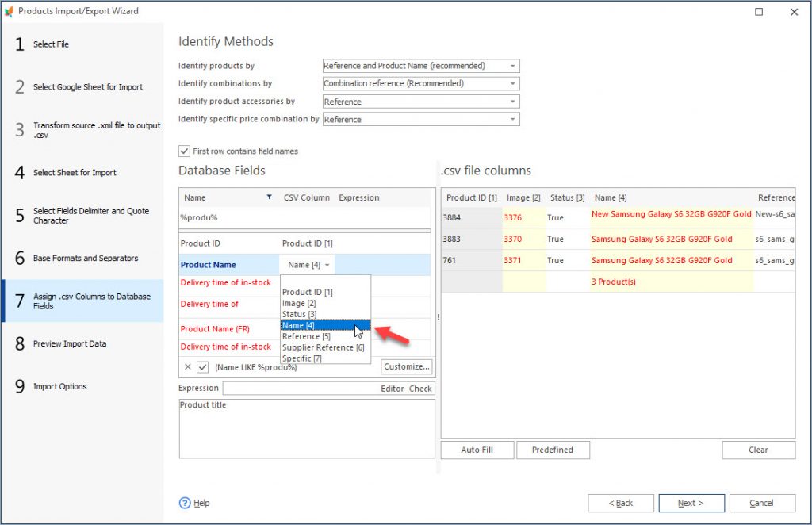This screenshot has height=525, width=812.
Task: Open the filter funnel on the Name column header
Action: [267, 197]
